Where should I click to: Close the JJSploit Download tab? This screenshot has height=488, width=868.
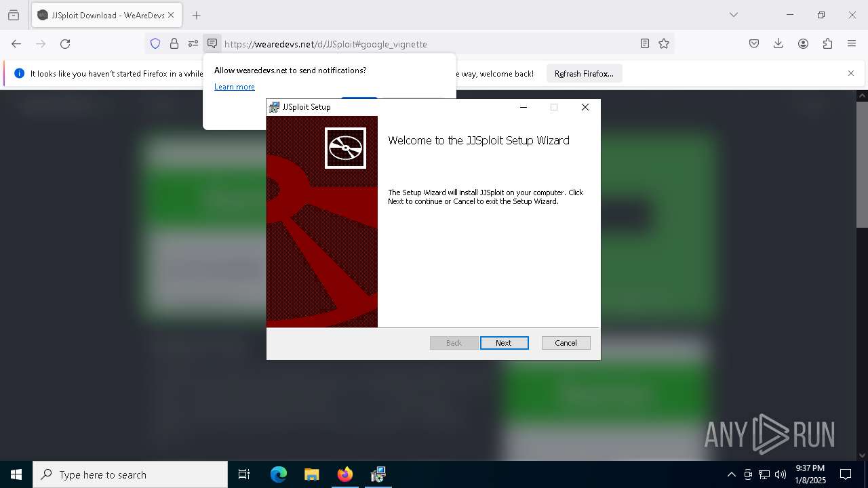point(172,15)
